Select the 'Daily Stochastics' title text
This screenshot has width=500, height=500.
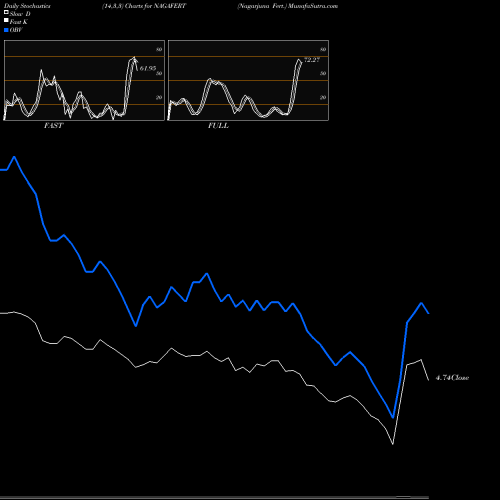pyautogui.click(x=27, y=6)
